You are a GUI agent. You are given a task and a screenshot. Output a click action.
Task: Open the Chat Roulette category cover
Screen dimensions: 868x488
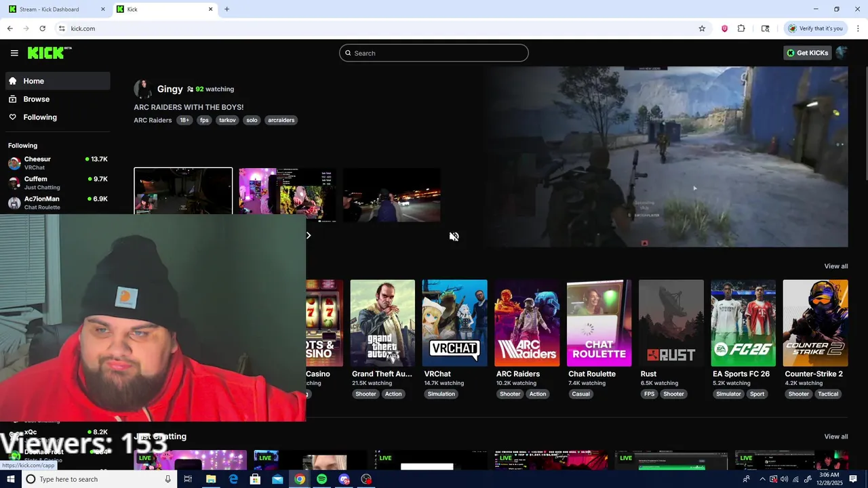click(599, 323)
